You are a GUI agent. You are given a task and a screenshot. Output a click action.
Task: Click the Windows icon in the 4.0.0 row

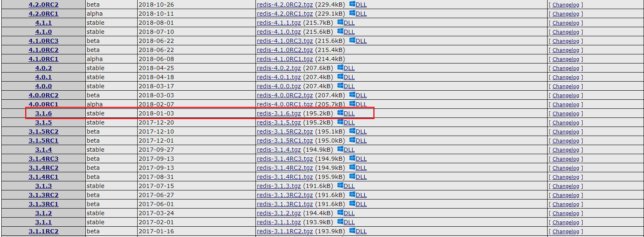(x=340, y=85)
